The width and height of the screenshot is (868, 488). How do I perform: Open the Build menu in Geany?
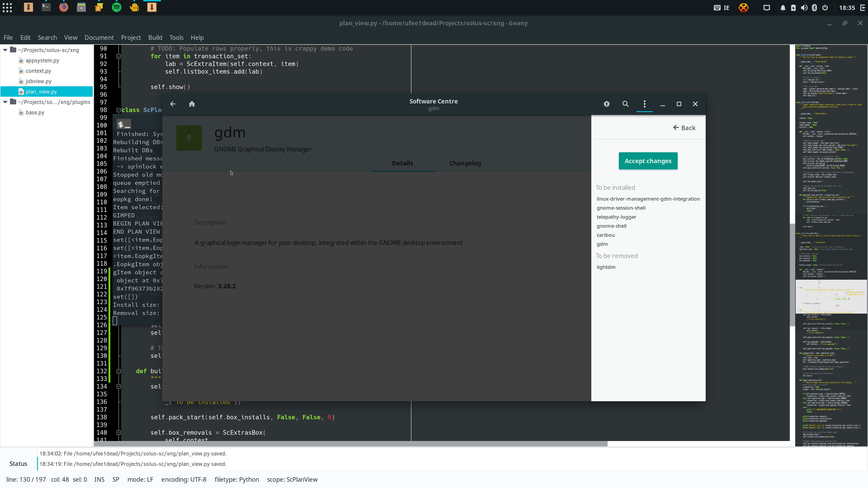pyautogui.click(x=155, y=37)
